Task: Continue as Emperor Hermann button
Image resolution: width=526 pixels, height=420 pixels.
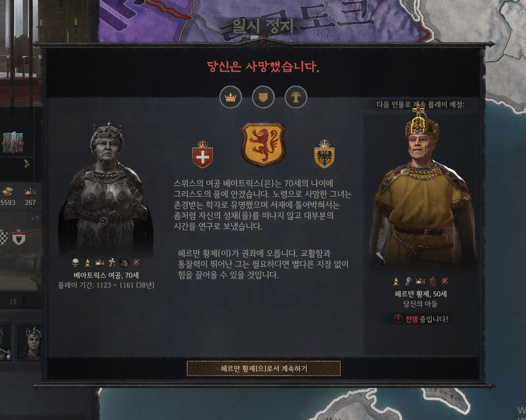Action: coord(263,368)
